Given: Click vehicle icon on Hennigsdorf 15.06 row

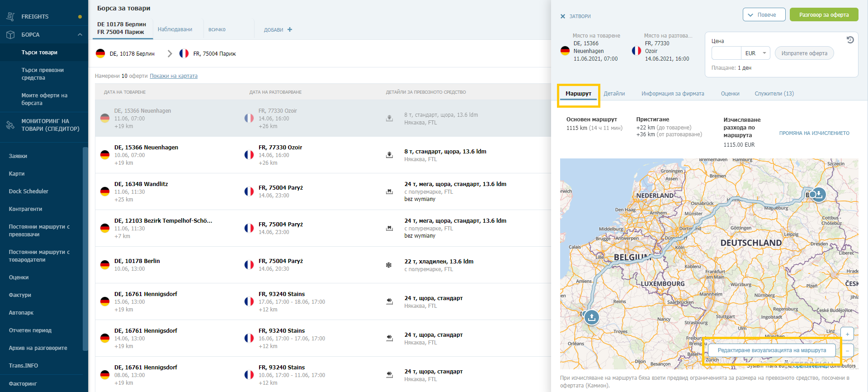Looking at the screenshot, I should coord(389,301).
